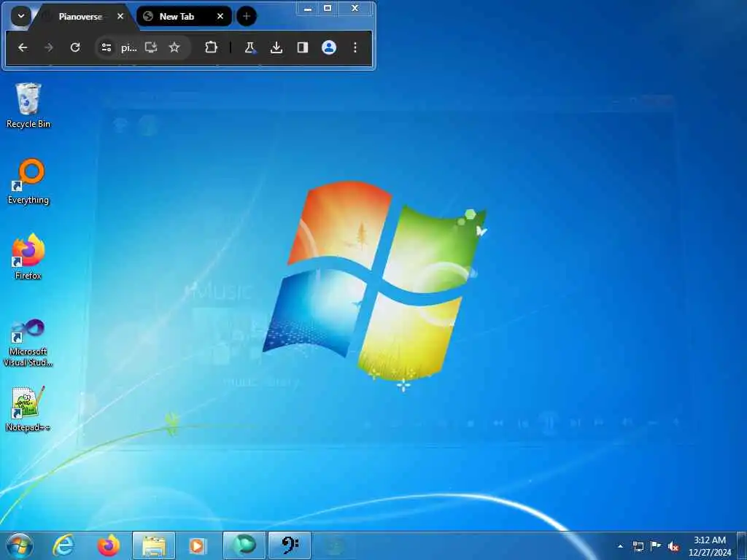Select the Microsoft Visual Studio shortcut
The width and height of the screenshot is (747, 560).
click(28, 343)
